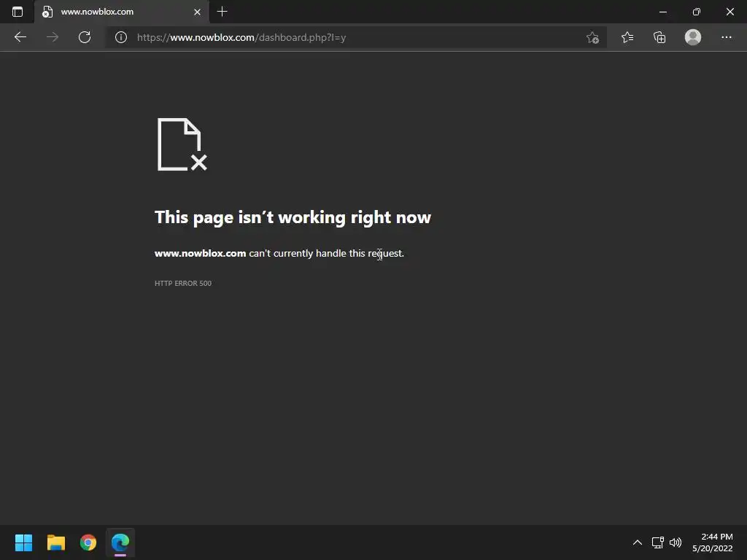The image size is (747, 560).
Task: Open the Favorites list icon
Action: 627,37
